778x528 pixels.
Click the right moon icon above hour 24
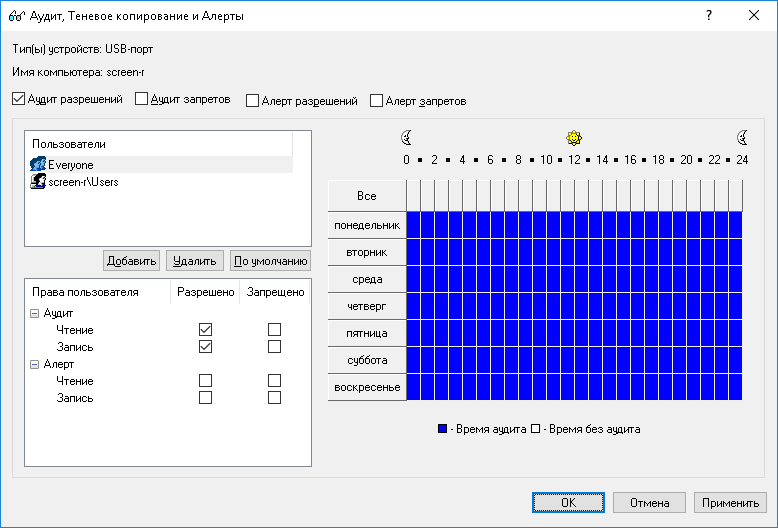742,138
